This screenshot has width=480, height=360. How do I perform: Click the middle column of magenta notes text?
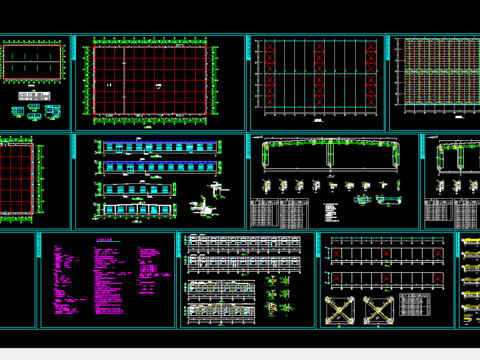point(109,281)
